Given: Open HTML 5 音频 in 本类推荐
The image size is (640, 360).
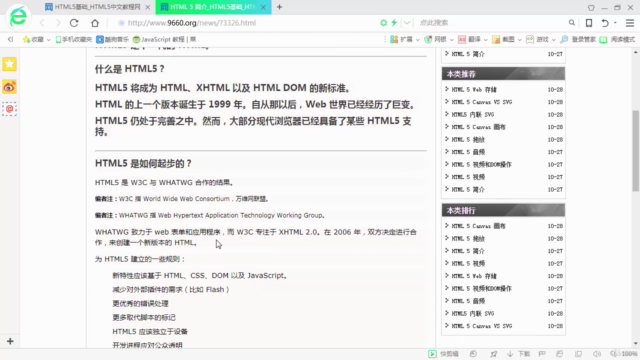Looking at the screenshot, I should coord(468,152).
